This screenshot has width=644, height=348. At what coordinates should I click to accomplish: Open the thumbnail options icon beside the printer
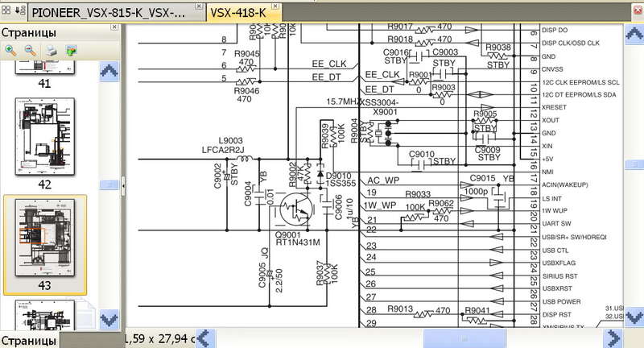[72, 51]
